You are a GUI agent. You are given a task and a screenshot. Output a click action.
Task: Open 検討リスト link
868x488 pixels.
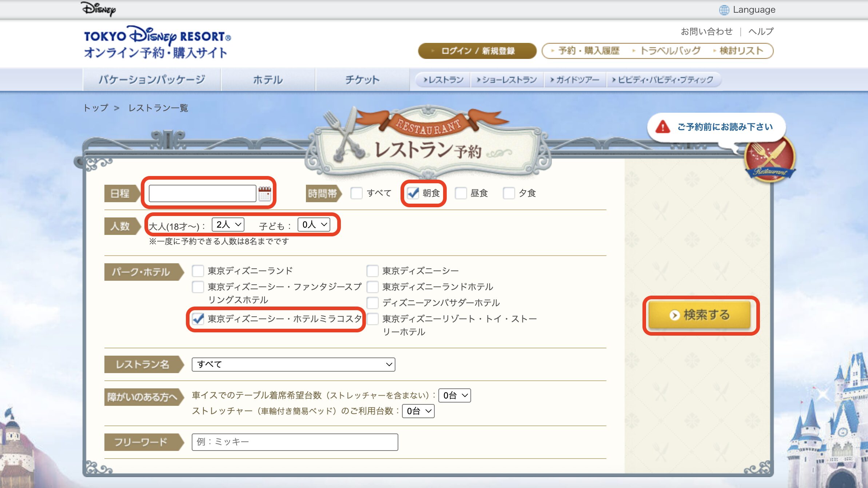738,51
